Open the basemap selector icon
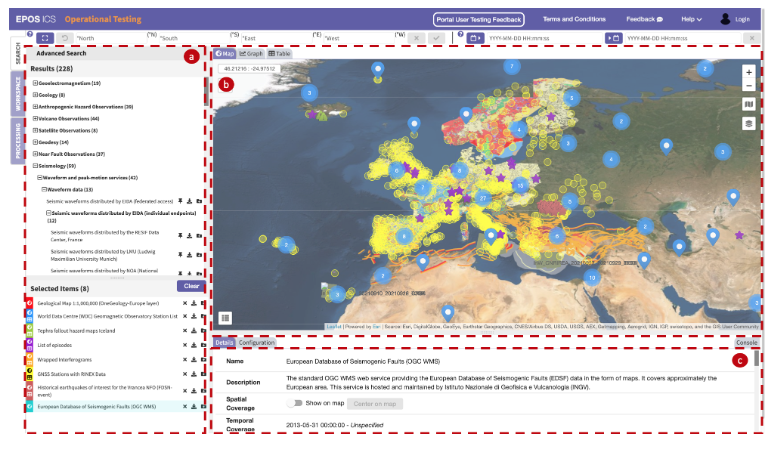 click(748, 104)
